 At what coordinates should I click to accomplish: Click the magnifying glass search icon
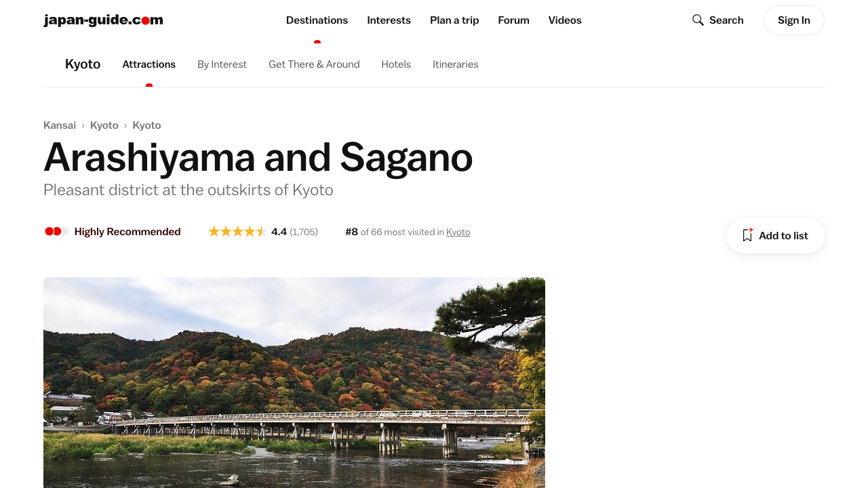pyautogui.click(x=698, y=20)
